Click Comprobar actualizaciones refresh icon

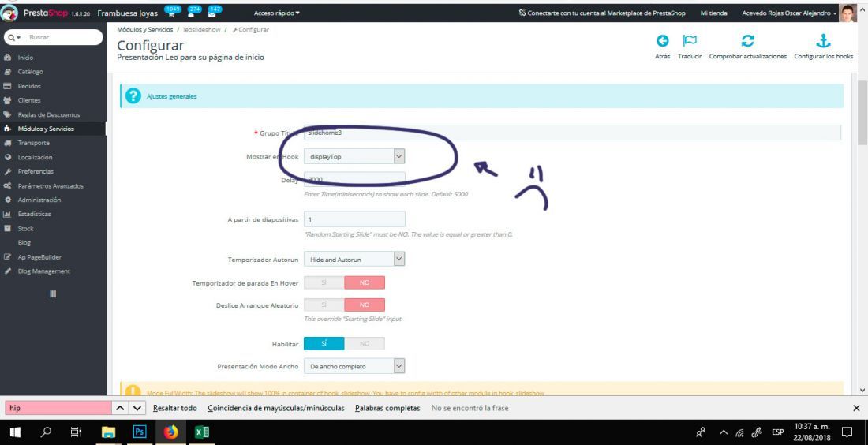click(747, 41)
